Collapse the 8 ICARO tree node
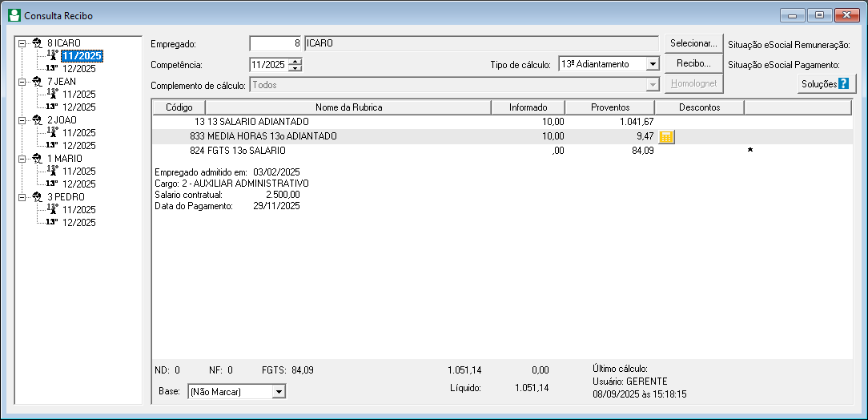Screen dimensions: 868x420 pyautogui.click(x=22, y=43)
